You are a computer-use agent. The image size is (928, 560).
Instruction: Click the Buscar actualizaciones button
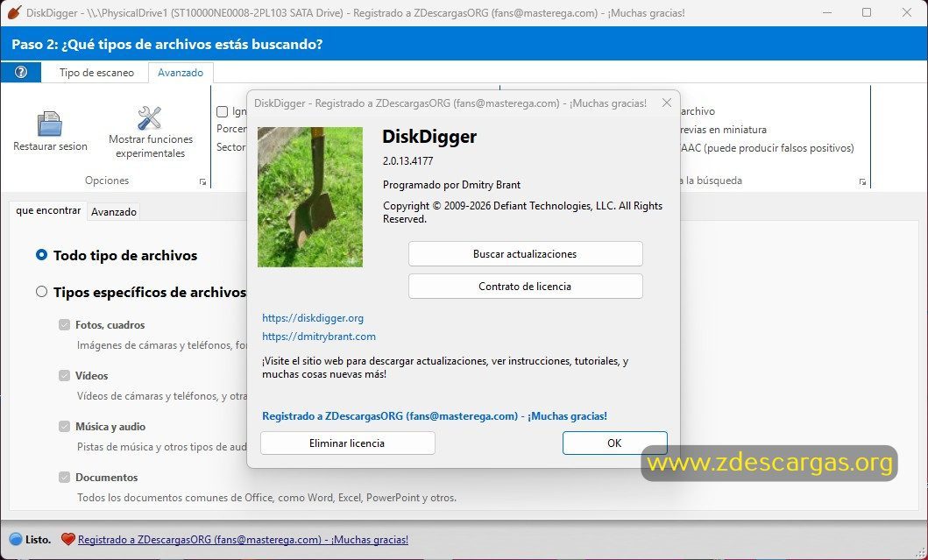[525, 253]
